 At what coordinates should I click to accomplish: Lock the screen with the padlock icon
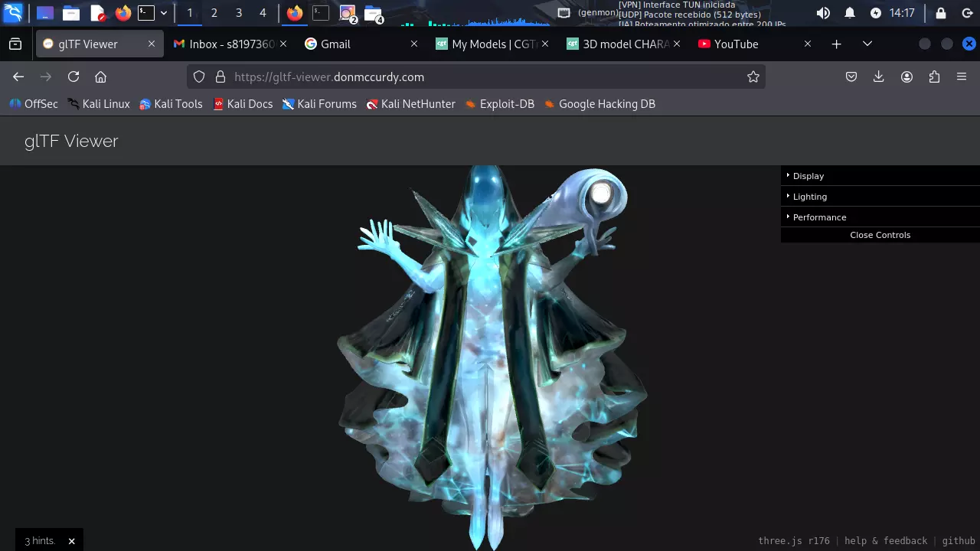[x=941, y=13]
